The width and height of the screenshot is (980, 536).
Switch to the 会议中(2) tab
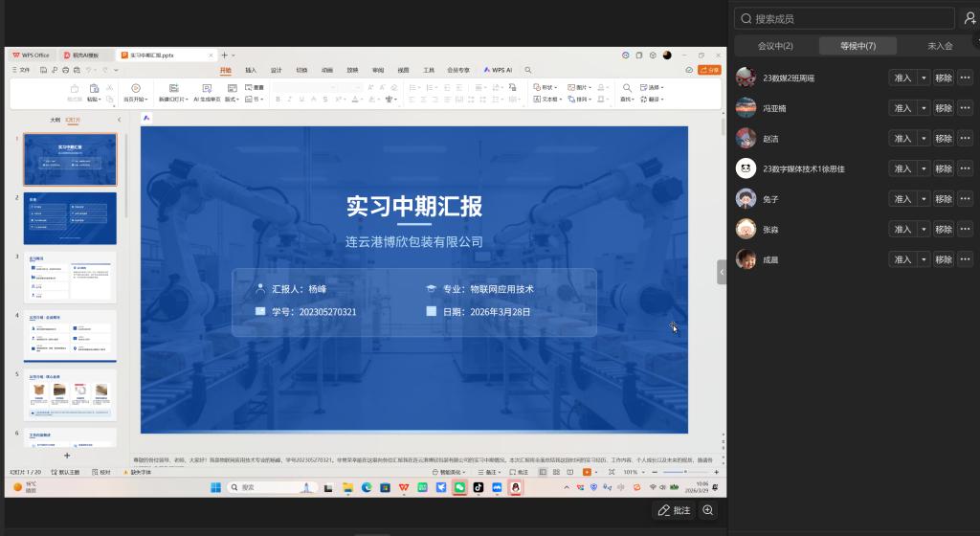[x=775, y=46]
